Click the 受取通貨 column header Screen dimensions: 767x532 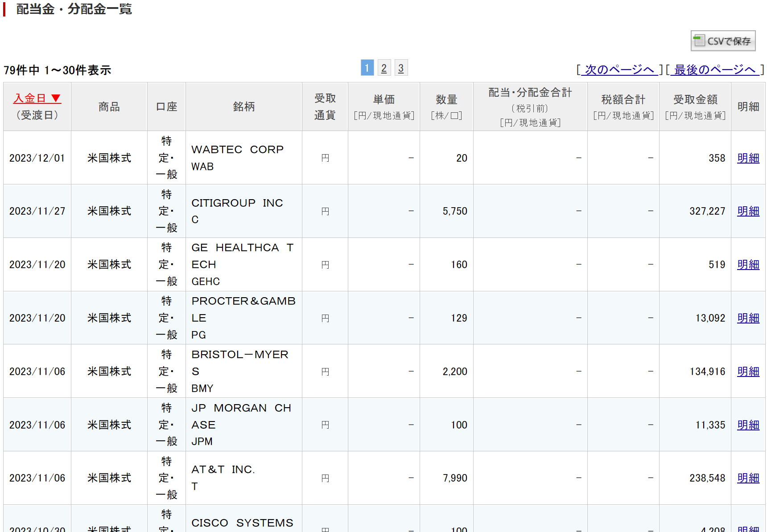click(325, 106)
